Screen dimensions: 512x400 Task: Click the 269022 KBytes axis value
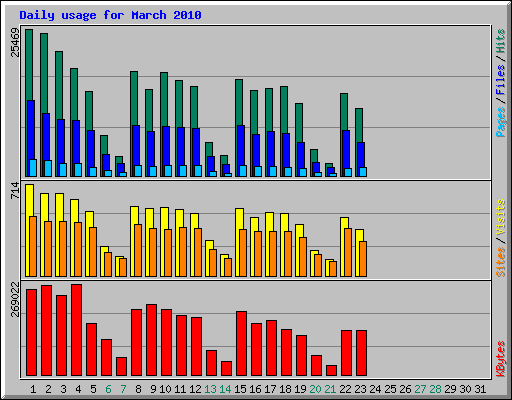(15, 299)
